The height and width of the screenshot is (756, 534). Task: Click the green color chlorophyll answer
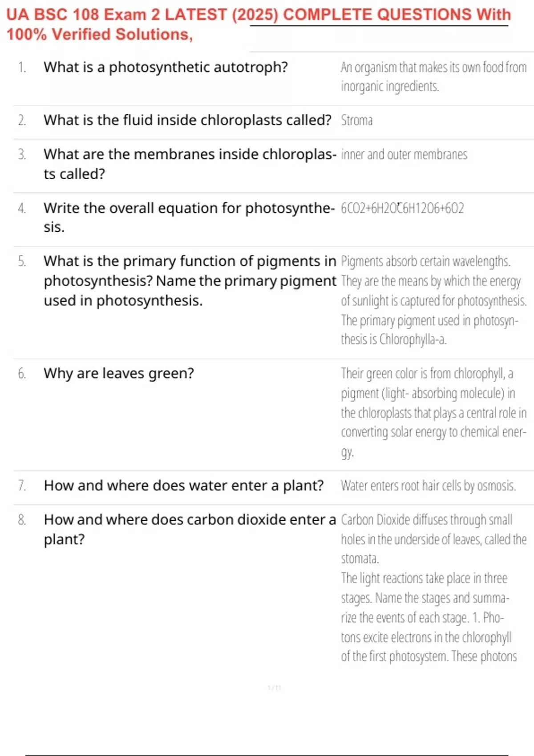point(433,412)
